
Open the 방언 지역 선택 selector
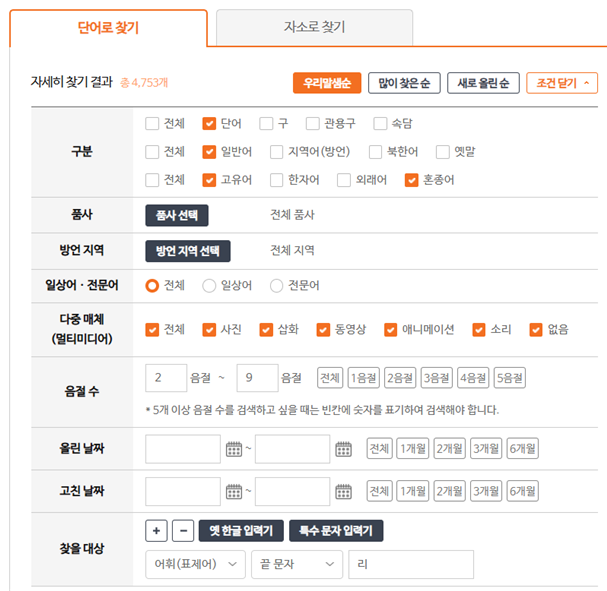188,251
